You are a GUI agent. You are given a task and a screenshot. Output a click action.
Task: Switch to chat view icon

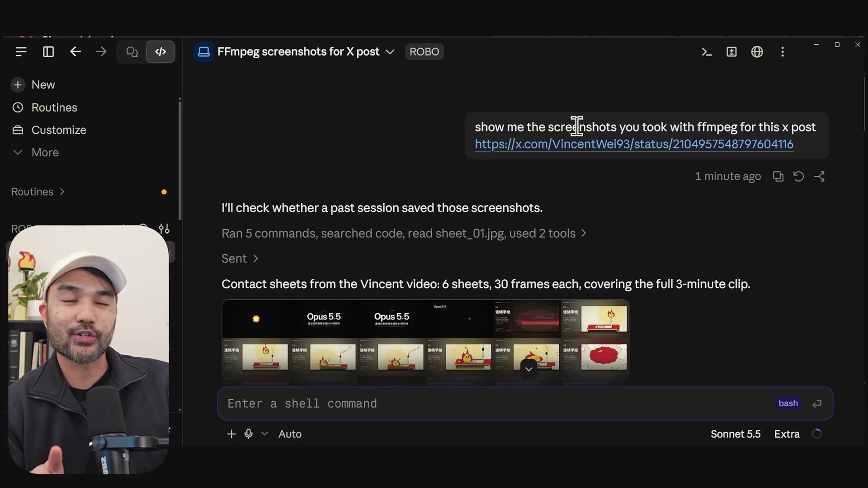(x=132, y=52)
